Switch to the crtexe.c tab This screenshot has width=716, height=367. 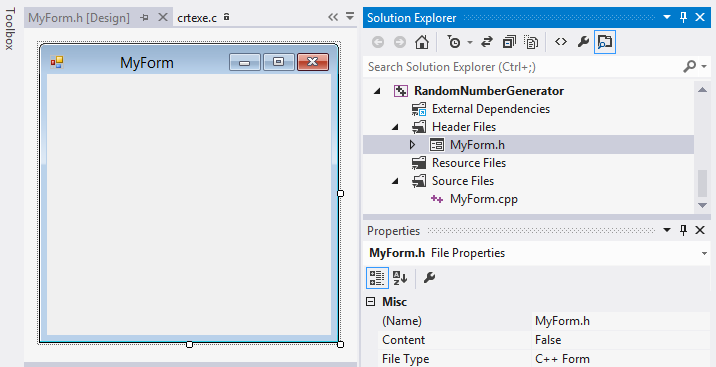click(x=197, y=18)
